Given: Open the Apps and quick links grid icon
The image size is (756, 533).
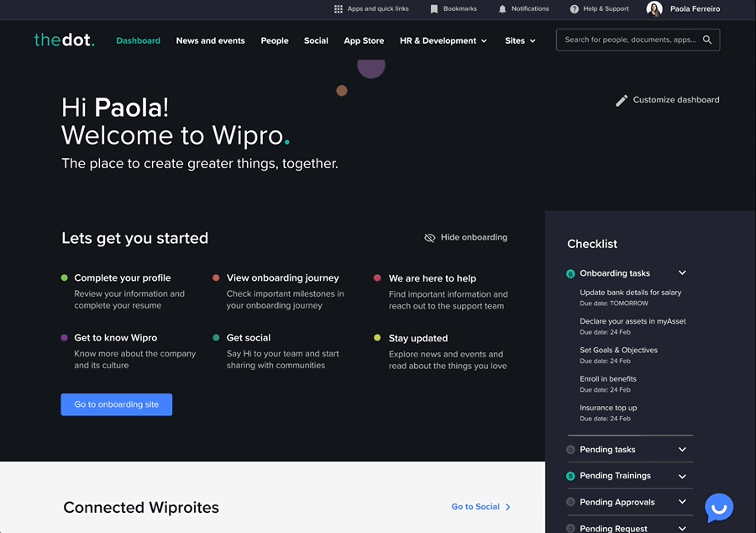Looking at the screenshot, I should click(339, 9).
